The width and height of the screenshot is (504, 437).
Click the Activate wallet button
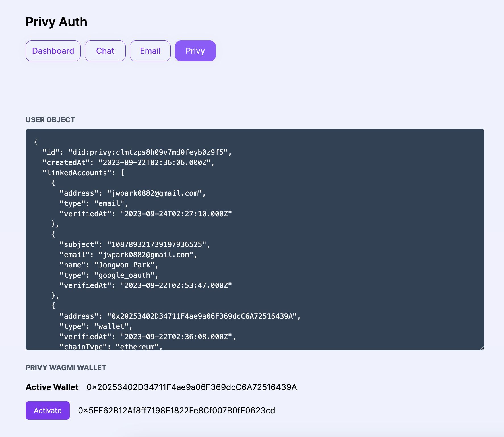(x=47, y=410)
